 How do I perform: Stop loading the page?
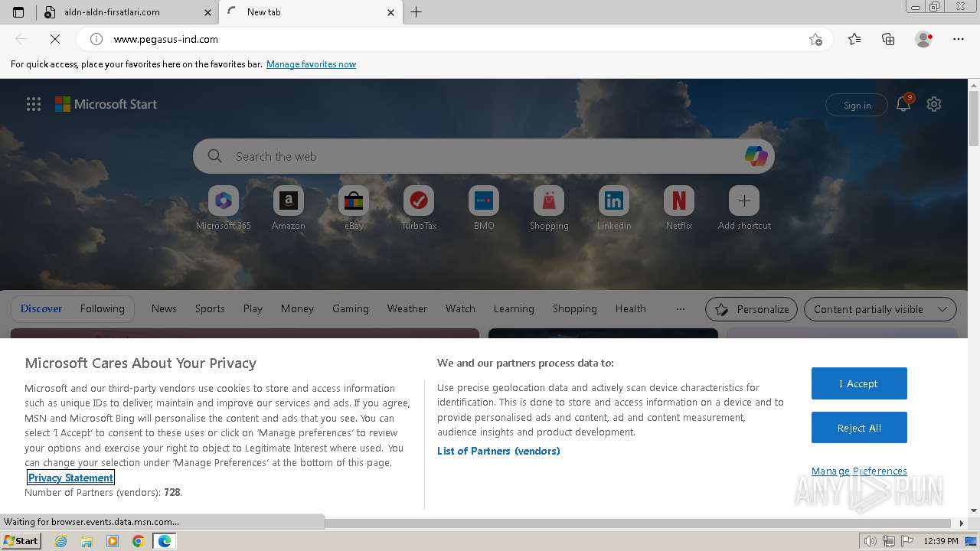click(54, 39)
